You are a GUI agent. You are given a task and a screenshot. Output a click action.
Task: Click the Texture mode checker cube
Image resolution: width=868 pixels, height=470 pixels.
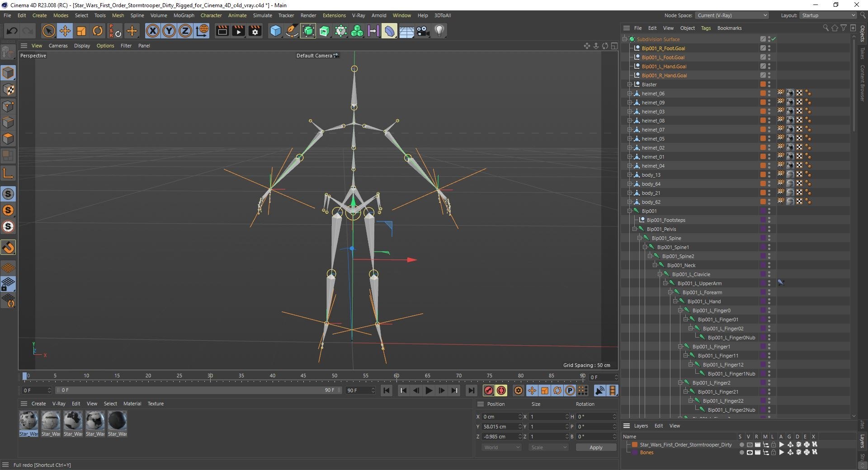point(8,89)
